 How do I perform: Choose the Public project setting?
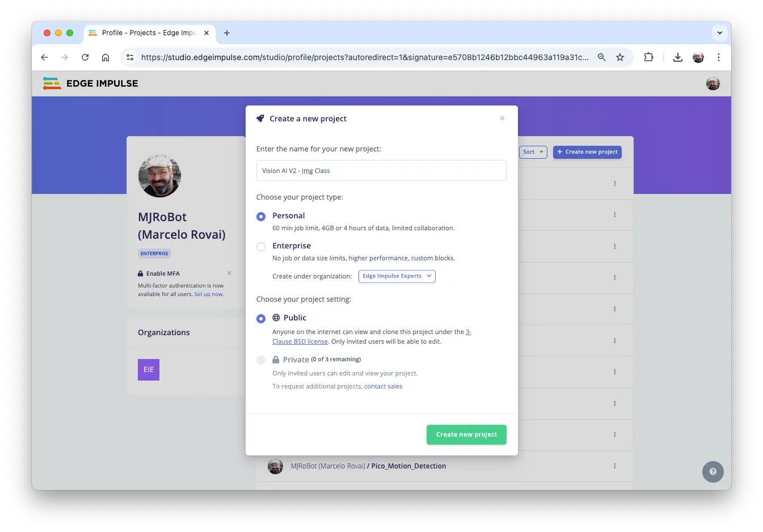(x=261, y=319)
